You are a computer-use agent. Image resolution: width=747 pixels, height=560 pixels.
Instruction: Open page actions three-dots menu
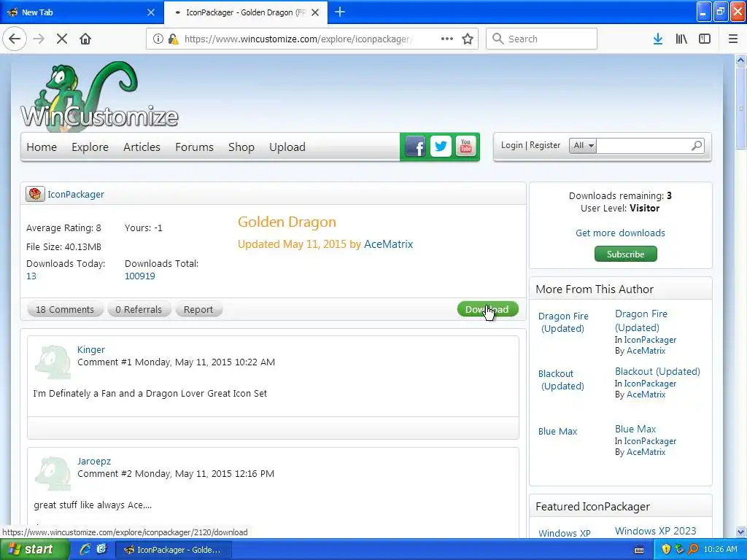pyautogui.click(x=447, y=39)
